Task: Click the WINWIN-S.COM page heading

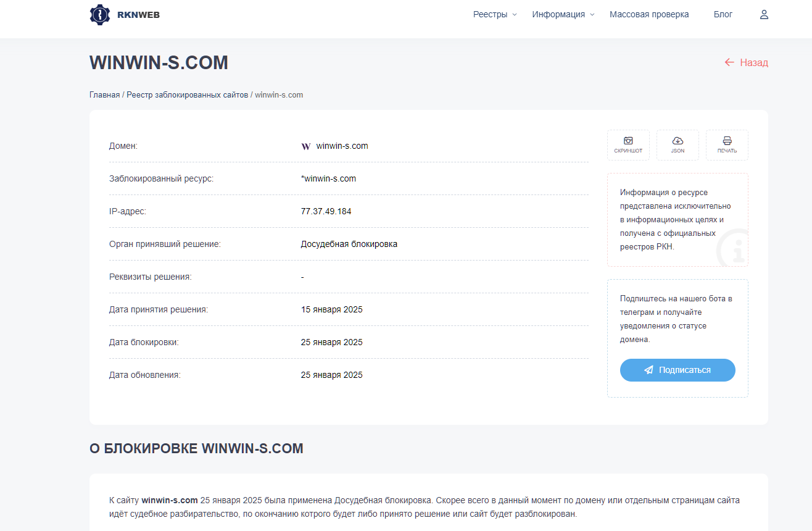Action: [x=159, y=62]
